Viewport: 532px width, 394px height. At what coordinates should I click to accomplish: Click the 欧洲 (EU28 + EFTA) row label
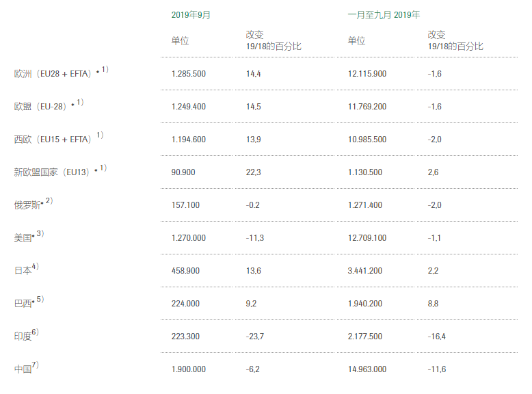click(53, 74)
